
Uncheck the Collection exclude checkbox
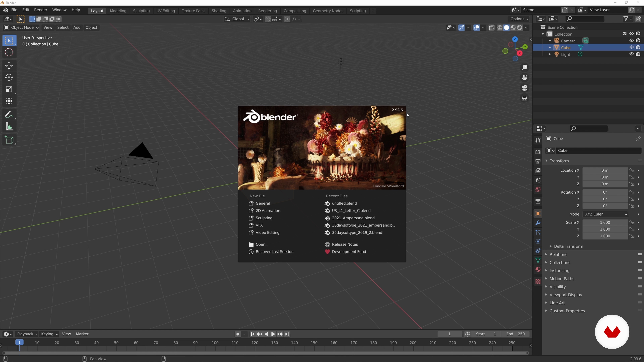point(625,34)
